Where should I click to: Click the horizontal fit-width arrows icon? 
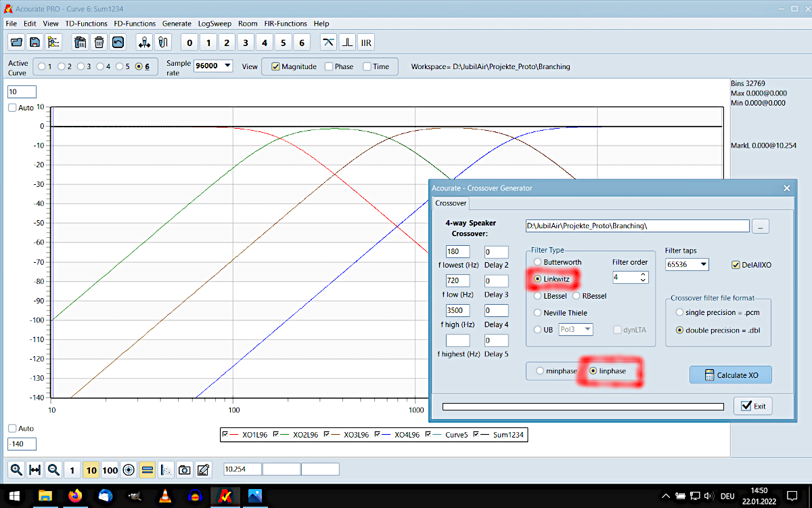coord(36,469)
